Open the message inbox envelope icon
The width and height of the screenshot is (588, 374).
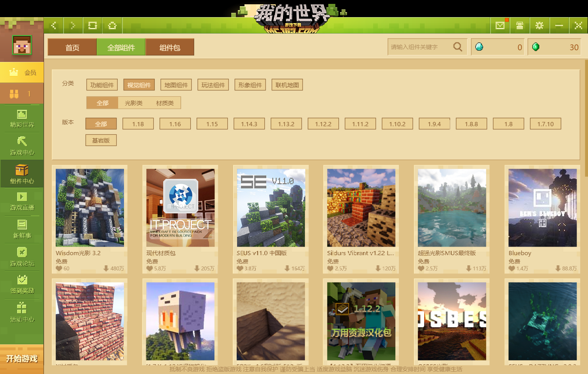point(499,25)
